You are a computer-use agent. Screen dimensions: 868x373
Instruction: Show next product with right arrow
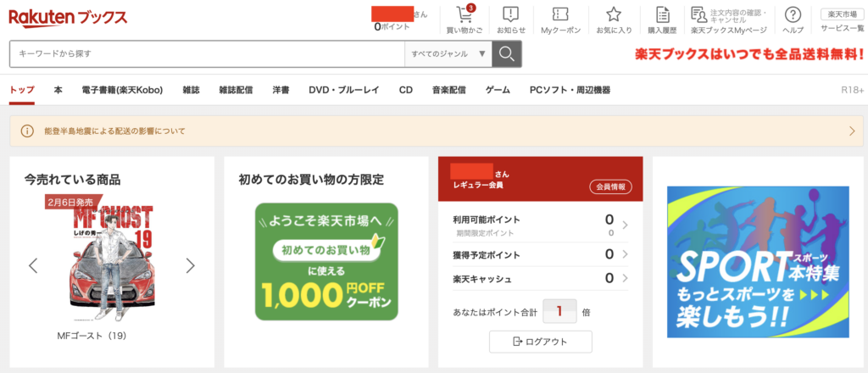click(191, 265)
